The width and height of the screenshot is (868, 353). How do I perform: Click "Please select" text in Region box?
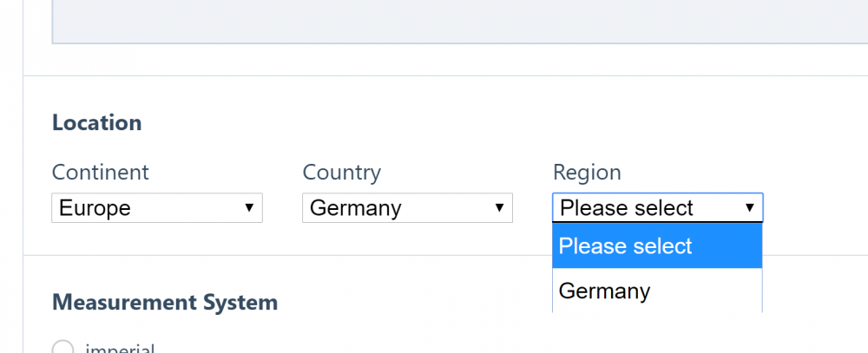pos(627,208)
